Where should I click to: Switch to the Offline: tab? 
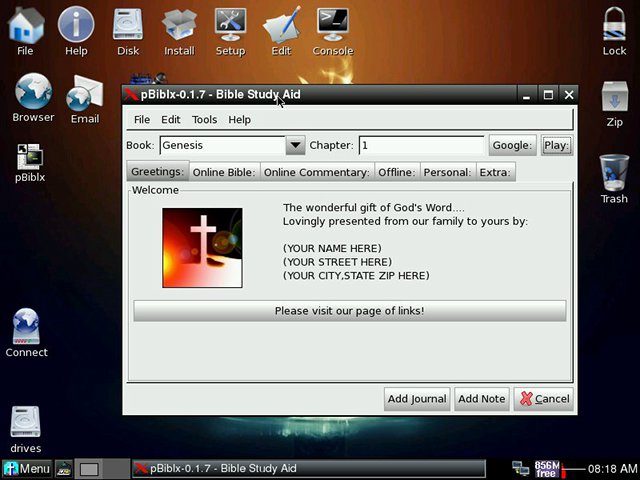397,172
